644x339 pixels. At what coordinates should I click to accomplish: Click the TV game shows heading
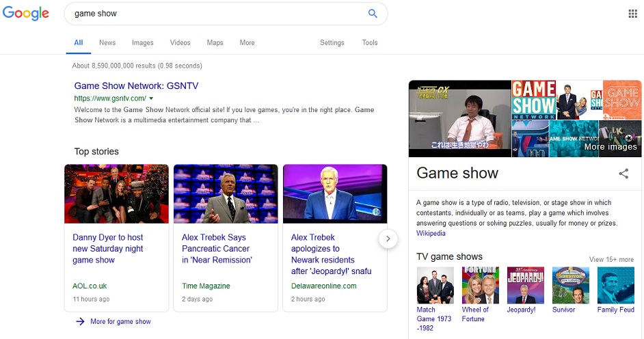click(449, 256)
